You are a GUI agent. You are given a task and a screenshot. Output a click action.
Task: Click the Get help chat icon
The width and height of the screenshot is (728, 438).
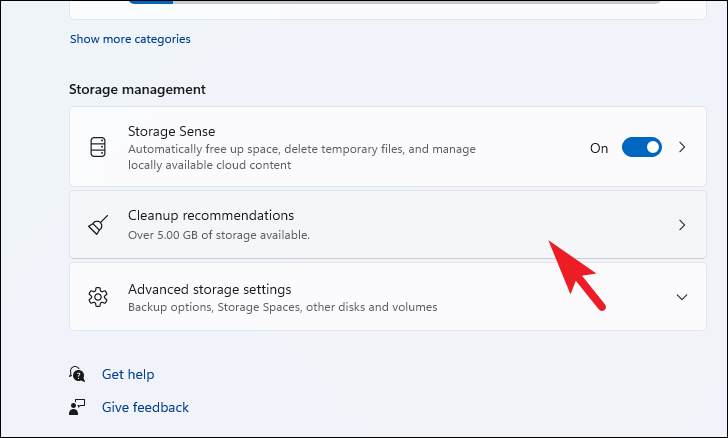pyautogui.click(x=78, y=374)
